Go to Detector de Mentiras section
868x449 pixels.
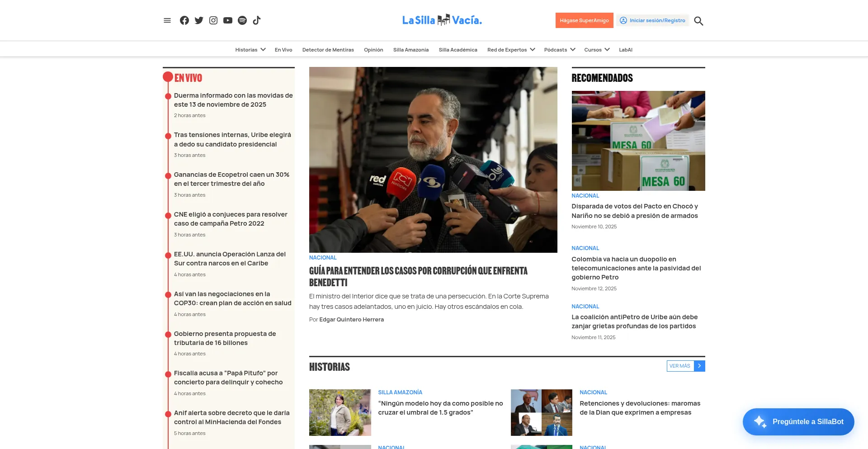(328, 50)
